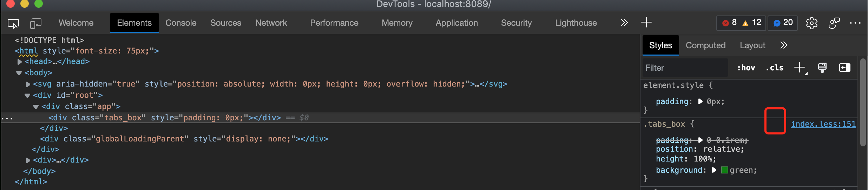This screenshot has height=190, width=868.
Task: Open the Performance tab
Action: 334,23
